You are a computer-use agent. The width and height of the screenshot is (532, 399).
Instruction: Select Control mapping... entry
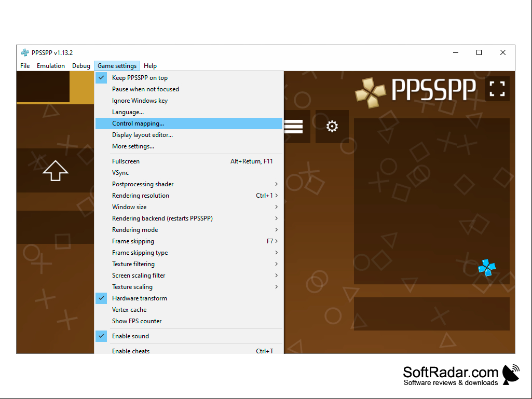188,123
